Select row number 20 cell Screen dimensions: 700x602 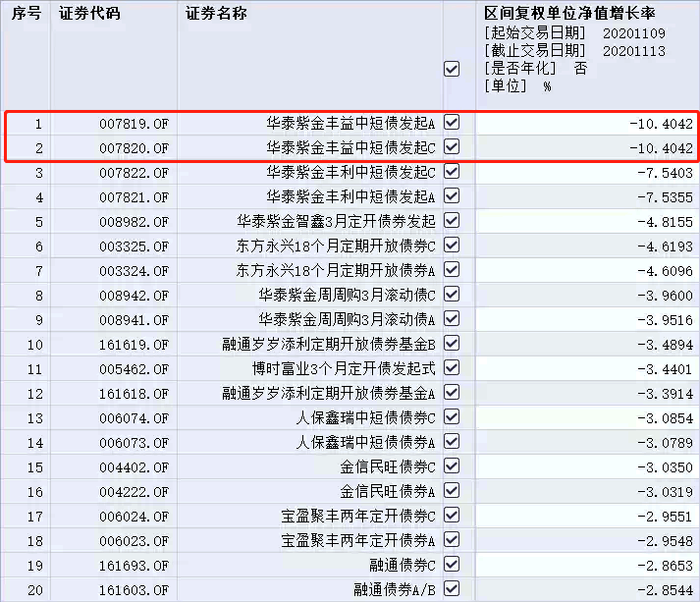(34, 590)
